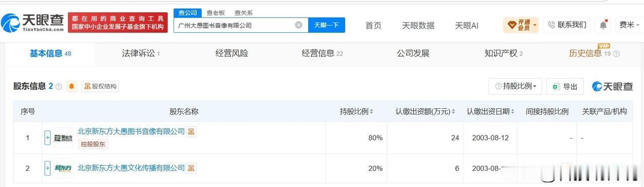The image size is (644, 187).
Task: Switch to 查关系 search tab
Action: 244,13
